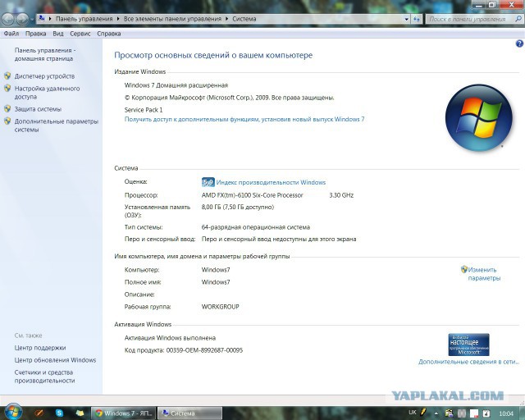Expand arrow after 'Все элементы панели управления'

click(226, 19)
